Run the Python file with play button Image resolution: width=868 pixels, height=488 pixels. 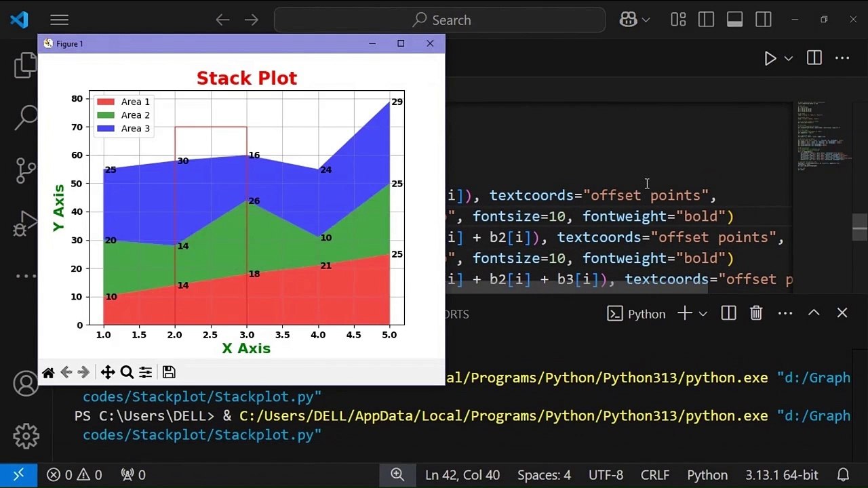770,58
